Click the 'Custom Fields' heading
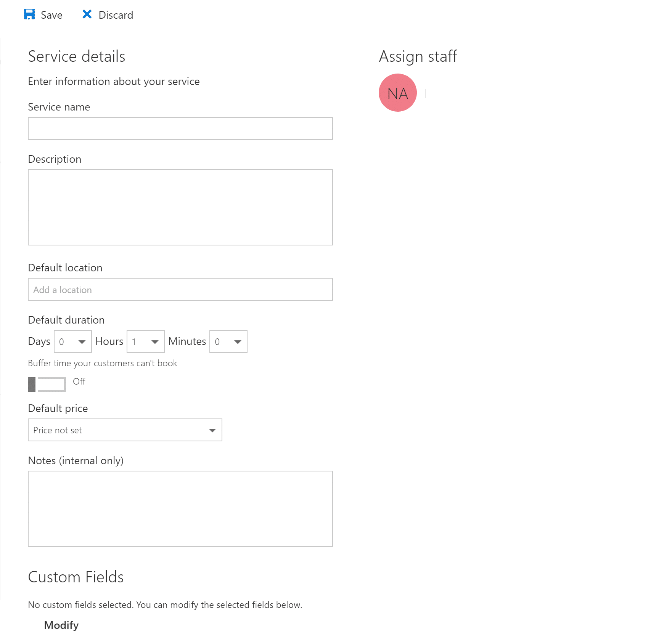The image size is (672, 638). (x=76, y=577)
